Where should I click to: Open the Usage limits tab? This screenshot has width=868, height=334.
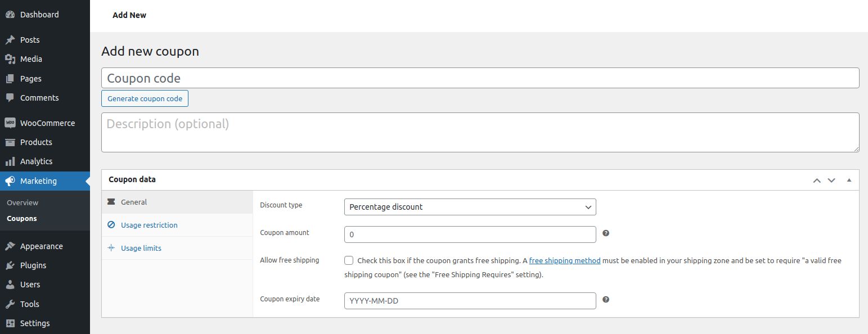point(141,248)
